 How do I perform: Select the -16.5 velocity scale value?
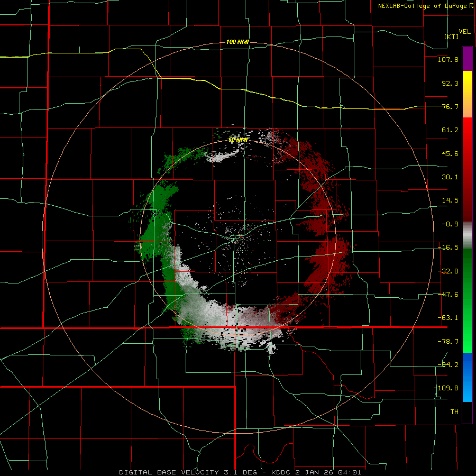coord(448,248)
